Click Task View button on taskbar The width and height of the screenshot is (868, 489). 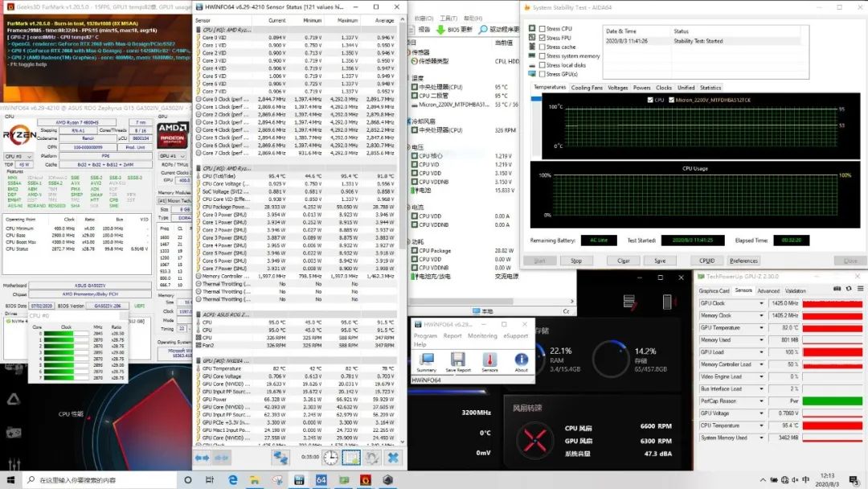pyautogui.click(x=210, y=479)
